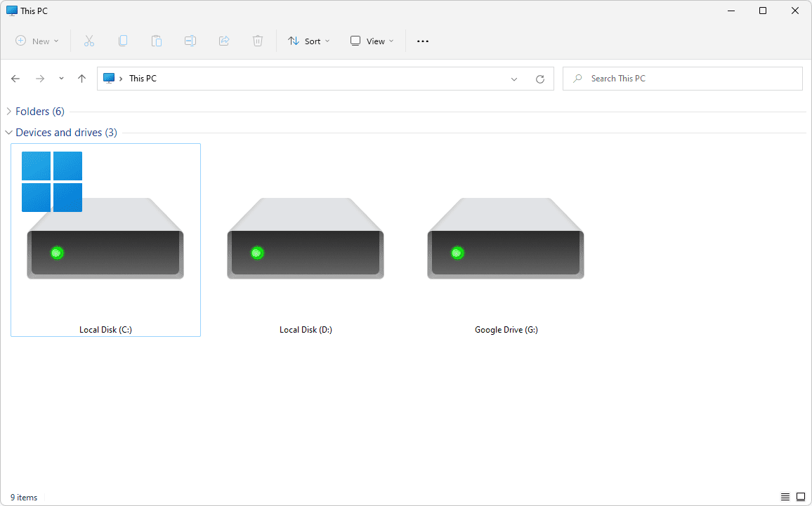Click the New button
The width and height of the screenshot is (812, 506).
(37, 41)
